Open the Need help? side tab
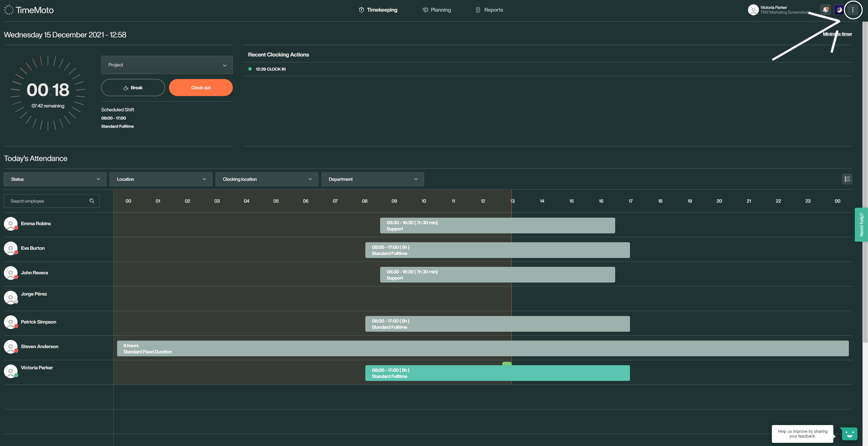868x446 pixels. (861, 225)
